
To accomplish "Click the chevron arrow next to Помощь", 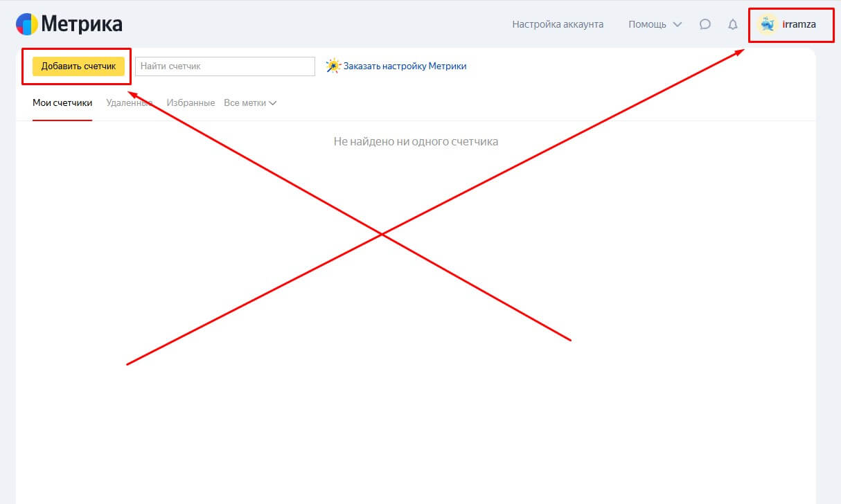I will [x=678, y=24].
